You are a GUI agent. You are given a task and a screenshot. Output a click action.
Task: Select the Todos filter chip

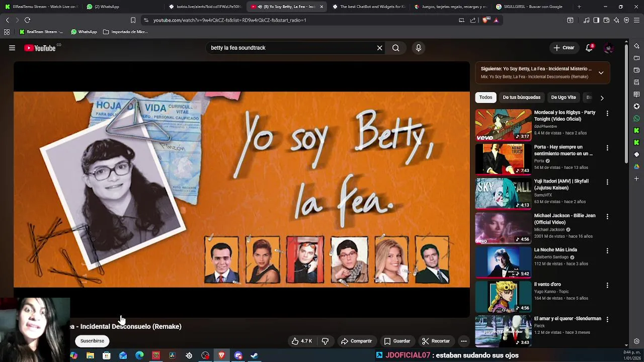pos(486,97)
